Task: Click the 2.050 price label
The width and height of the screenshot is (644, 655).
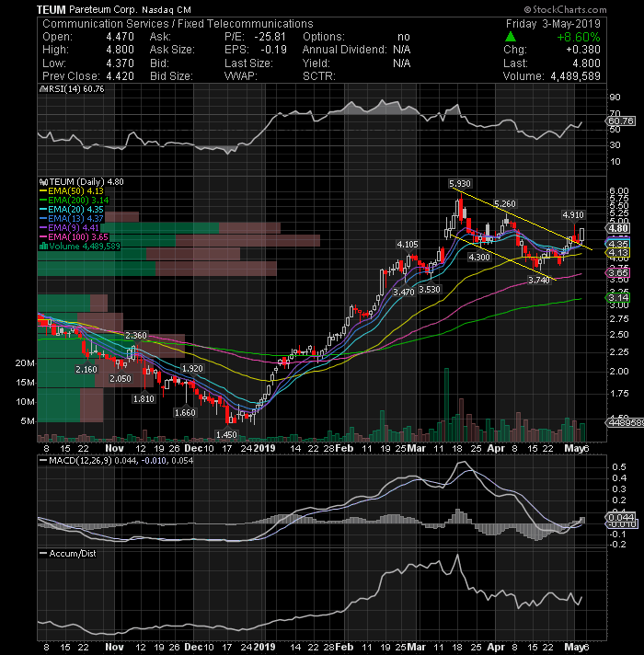Action: click(121, 378)
